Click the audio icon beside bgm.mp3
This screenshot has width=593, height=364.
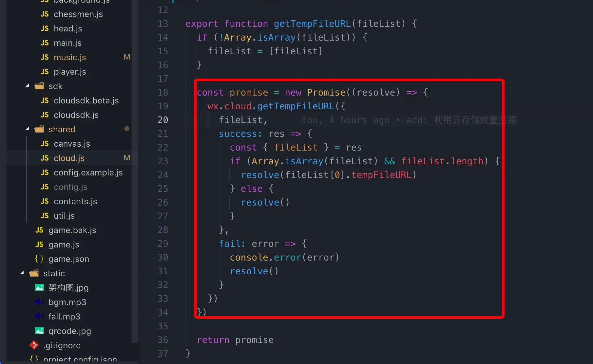(x=39, y=302)
